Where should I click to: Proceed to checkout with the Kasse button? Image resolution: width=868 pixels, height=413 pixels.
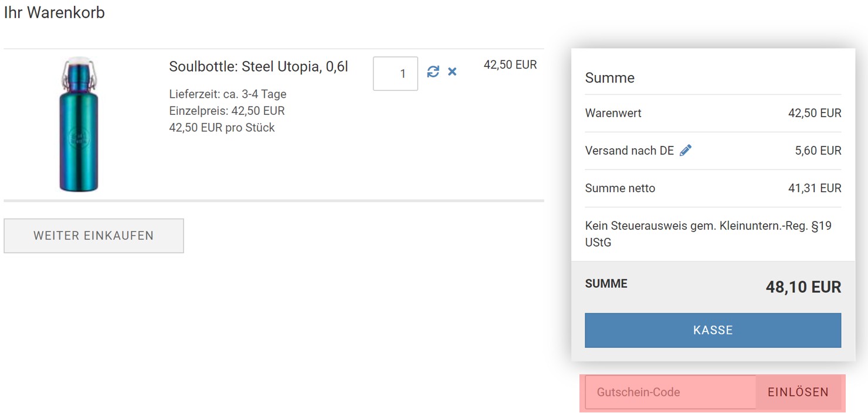click(x=713, y=330)
